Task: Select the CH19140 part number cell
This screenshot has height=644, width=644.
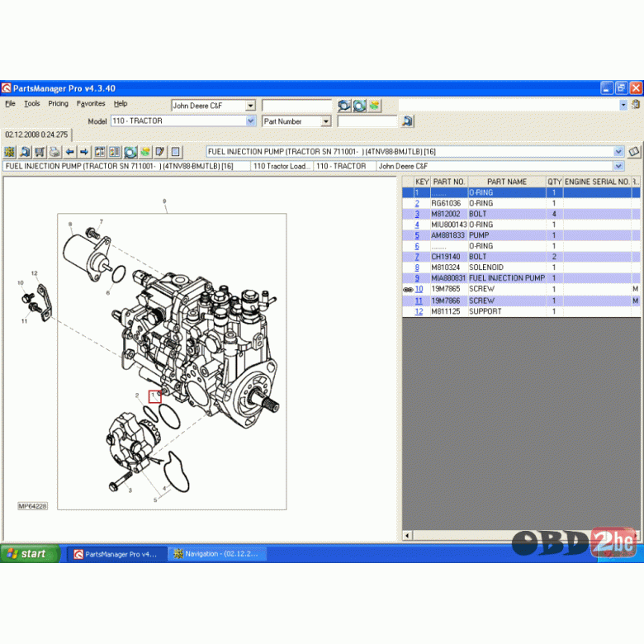Action: 449,257
